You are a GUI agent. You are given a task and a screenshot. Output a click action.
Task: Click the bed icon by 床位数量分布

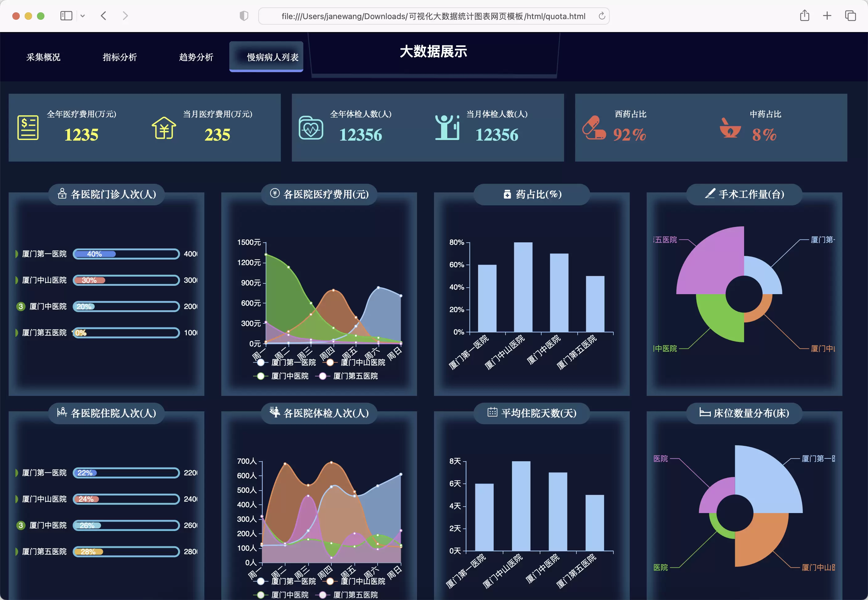coord(705,413)
